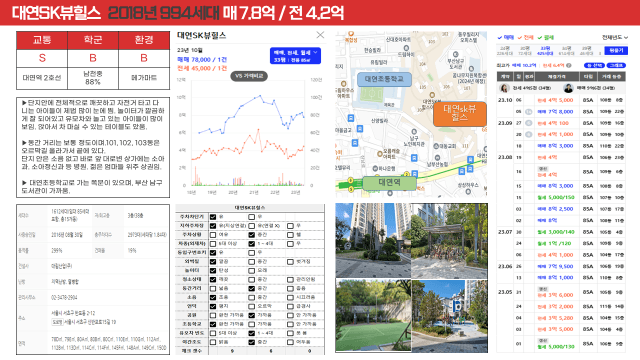Click the man avatar icon beside 매매
Image resolution: width=640 pixels, height=360 pixels.
coord(568,88)
